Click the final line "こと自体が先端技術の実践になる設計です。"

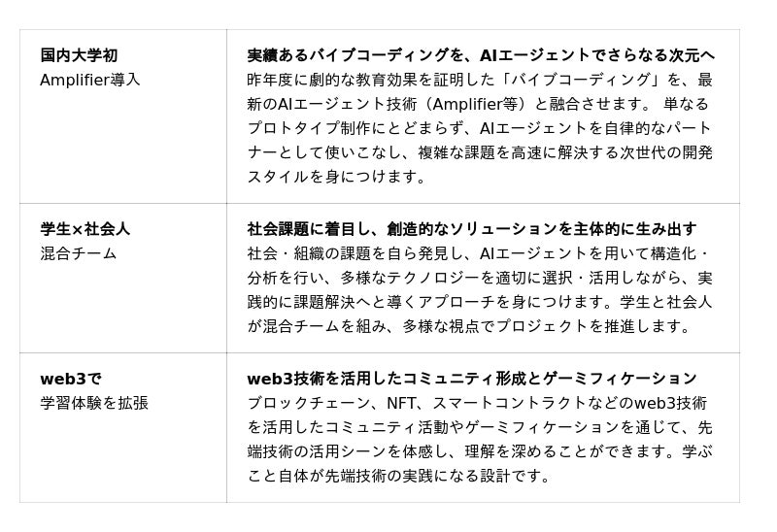[x=399, y=477]
